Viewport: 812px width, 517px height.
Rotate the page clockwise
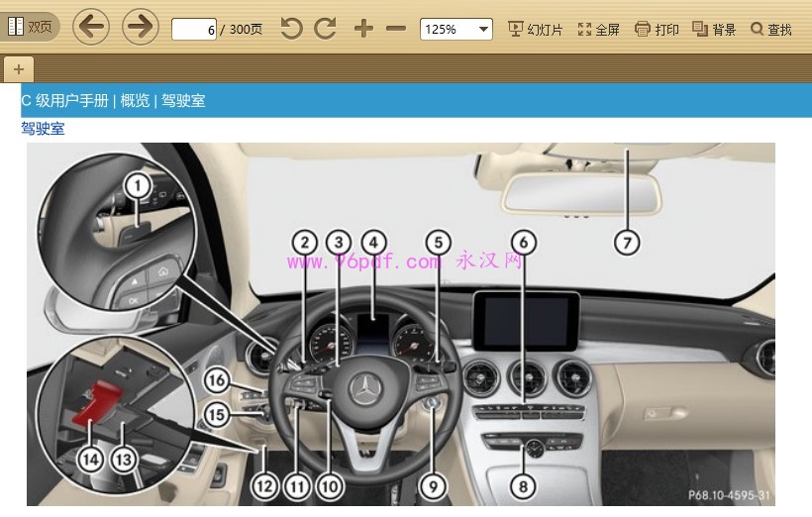(x=325, y=29)
